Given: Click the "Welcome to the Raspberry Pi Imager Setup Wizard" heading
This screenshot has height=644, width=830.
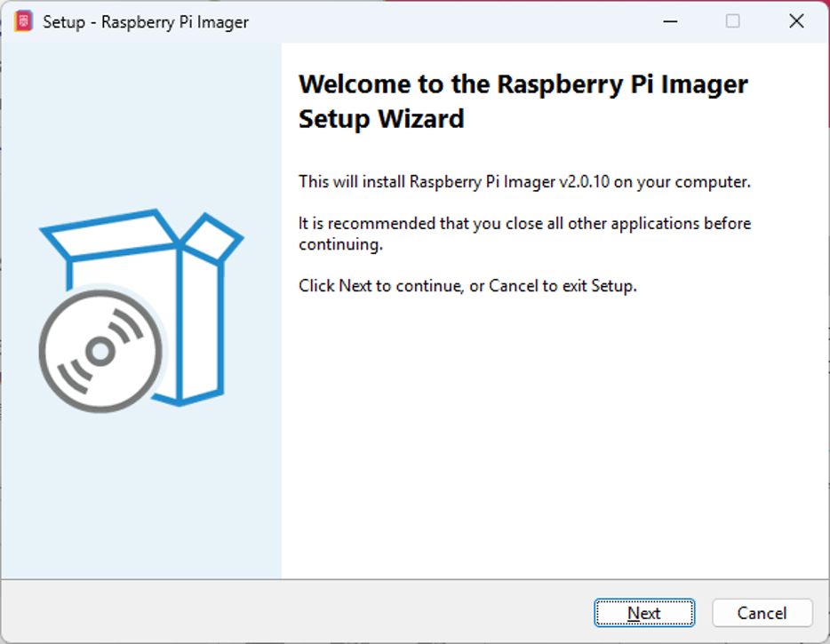Looking at the screenshot, I should coord(523,101).
